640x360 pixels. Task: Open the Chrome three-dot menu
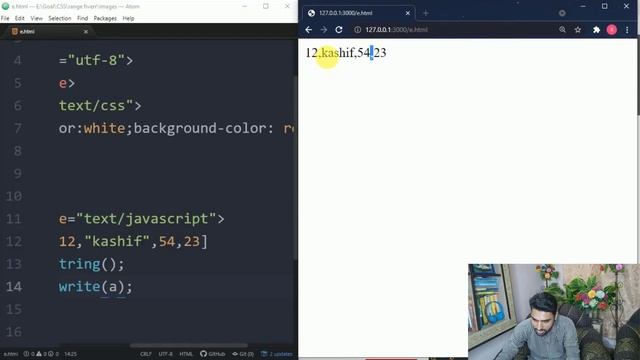coord(627,30)
